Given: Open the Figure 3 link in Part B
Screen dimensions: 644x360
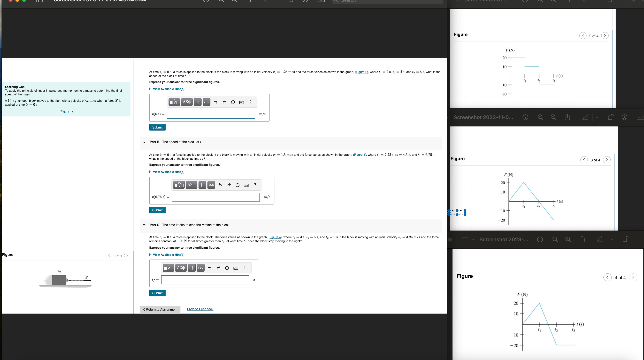Looking at the screenshot, I should click(359, 155).
